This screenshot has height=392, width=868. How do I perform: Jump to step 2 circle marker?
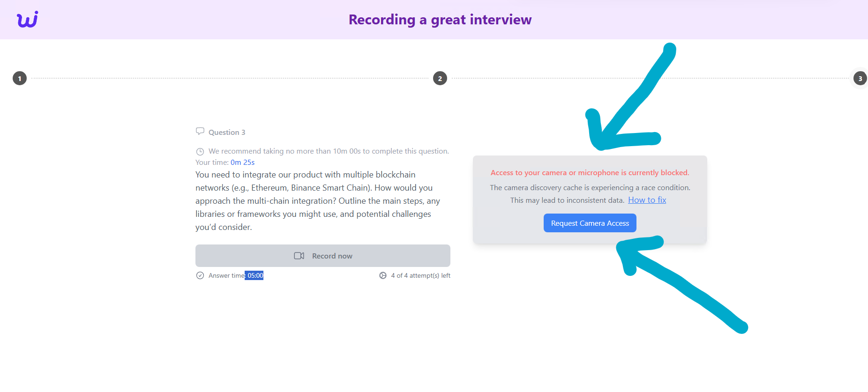point(440,79)
